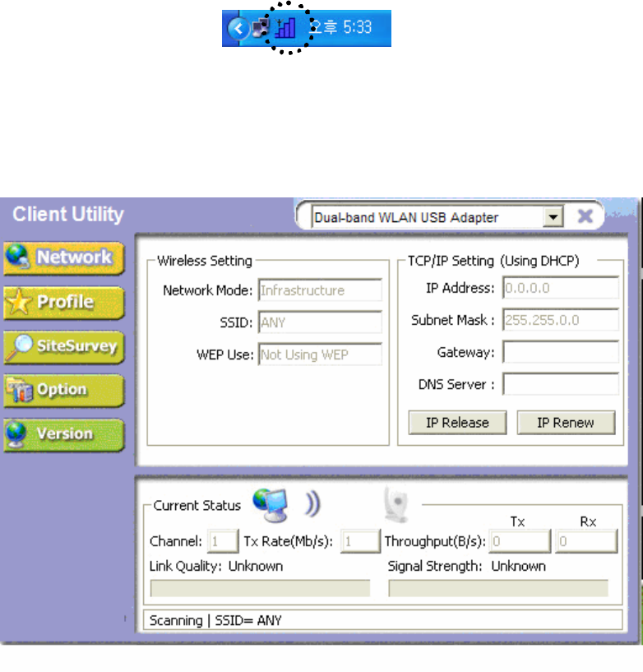
Task: Click 'Dual-band WLAN USB Adapter' combo text
Action: [406, 218]
